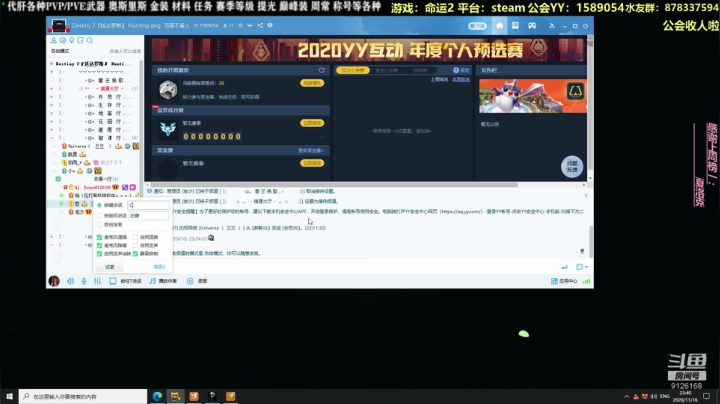
Task: Expand the 遗愿厅 channel row
Action: (x=51, y=130)
